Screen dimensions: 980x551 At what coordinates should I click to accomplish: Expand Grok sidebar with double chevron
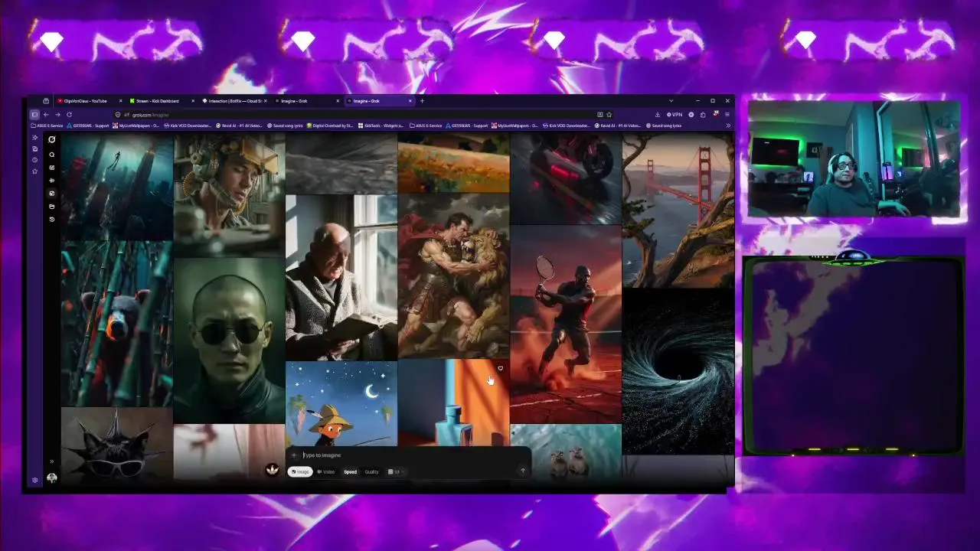(x=52, y=461)
